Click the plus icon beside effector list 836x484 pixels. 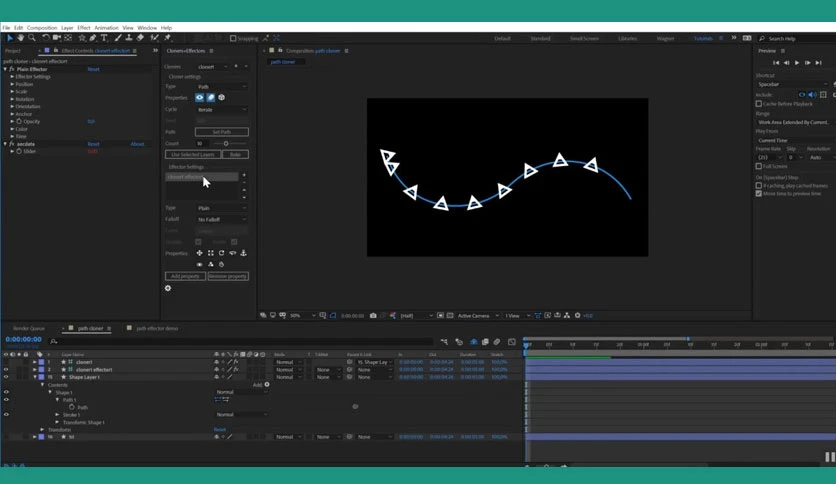point(244,175)
